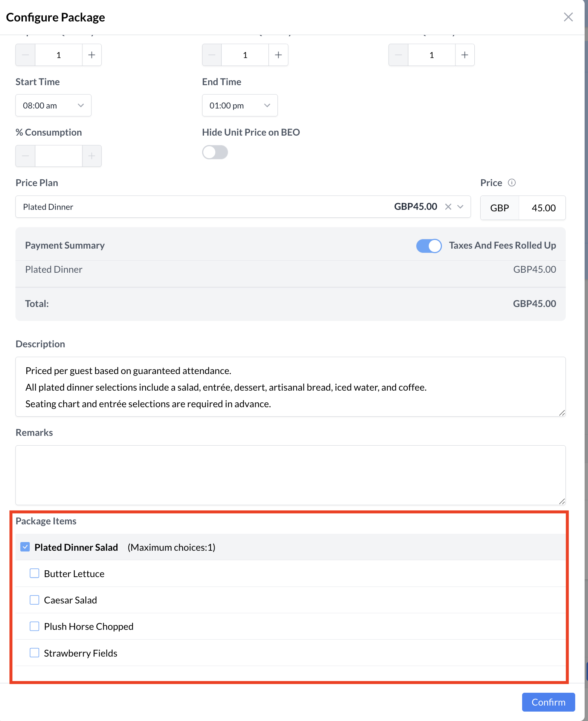The image size is (588, 721).
Task: Open the End Time dropdown
Action: coord(240,105)
